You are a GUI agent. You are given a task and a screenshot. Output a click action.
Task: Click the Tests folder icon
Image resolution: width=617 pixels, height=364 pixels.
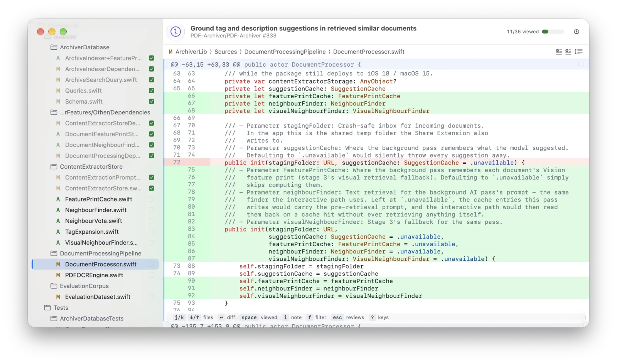pyautogui.click(x=47, y=308)
